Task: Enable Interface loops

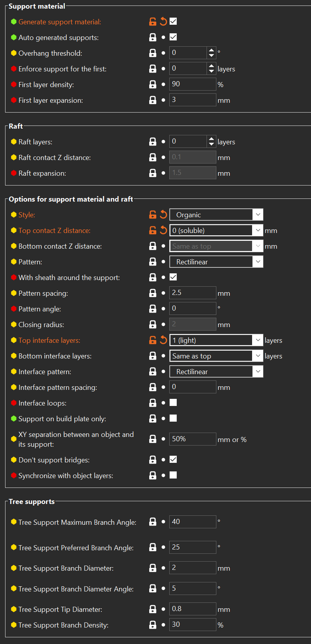Action: point(173,402)
